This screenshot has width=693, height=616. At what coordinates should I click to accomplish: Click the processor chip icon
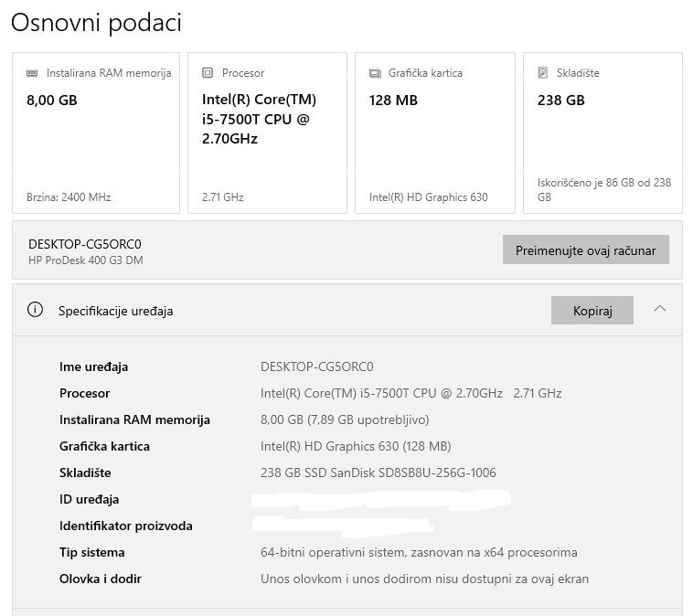point(208,73)
